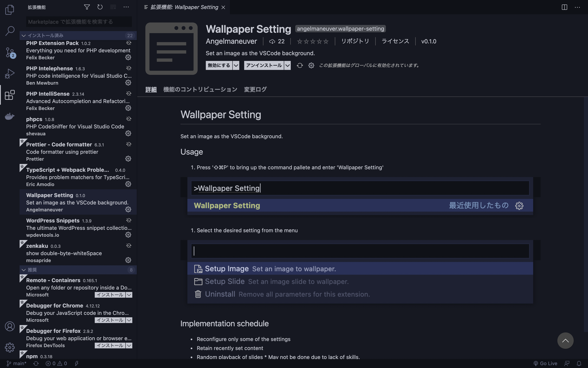
Task: Open manage gear for PHP Extension Pack
Action: pos(128,57)
